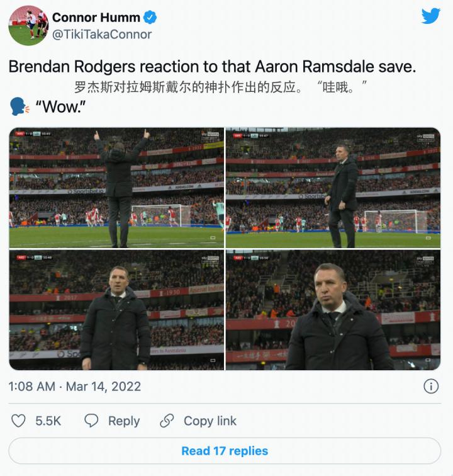Open the Connor Humm display name
The width and height of the screenshot is (453, 476).
pos(97,17)
